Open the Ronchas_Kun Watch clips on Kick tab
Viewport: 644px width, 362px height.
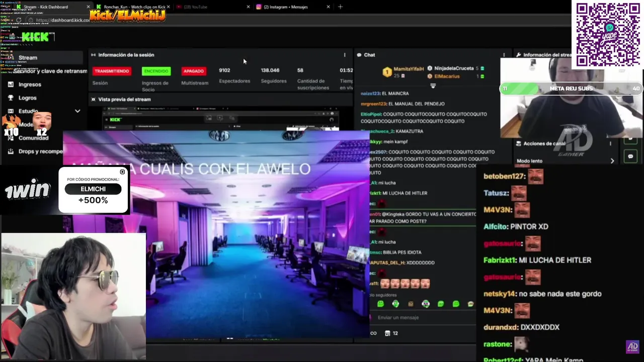coord(133,7)
